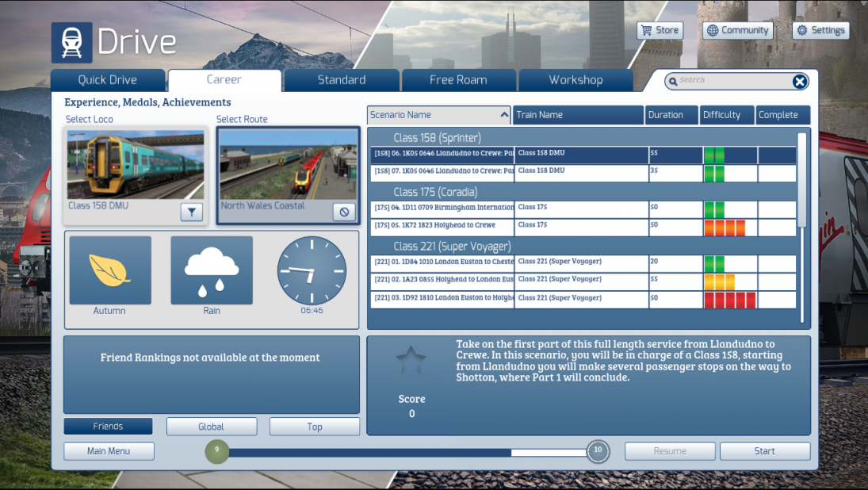This screenshot has height=490, width=868.
Task: Click the experience level 9 progress marker
Action: click(216, 450)
